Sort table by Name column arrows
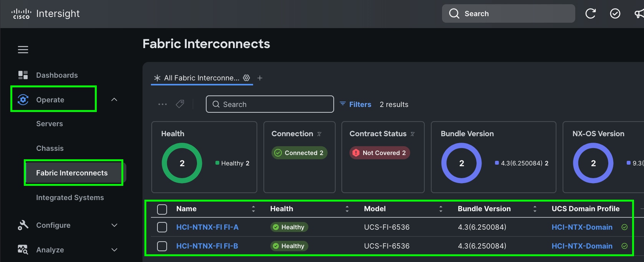Image resolution: width=644 pixels, height=262 pixels. 253,209
